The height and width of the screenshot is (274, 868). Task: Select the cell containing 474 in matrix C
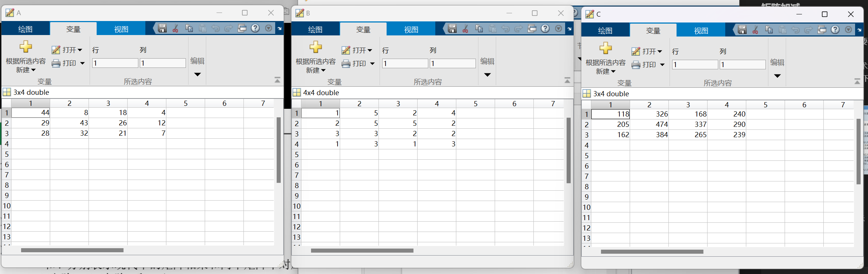point(650,125)
